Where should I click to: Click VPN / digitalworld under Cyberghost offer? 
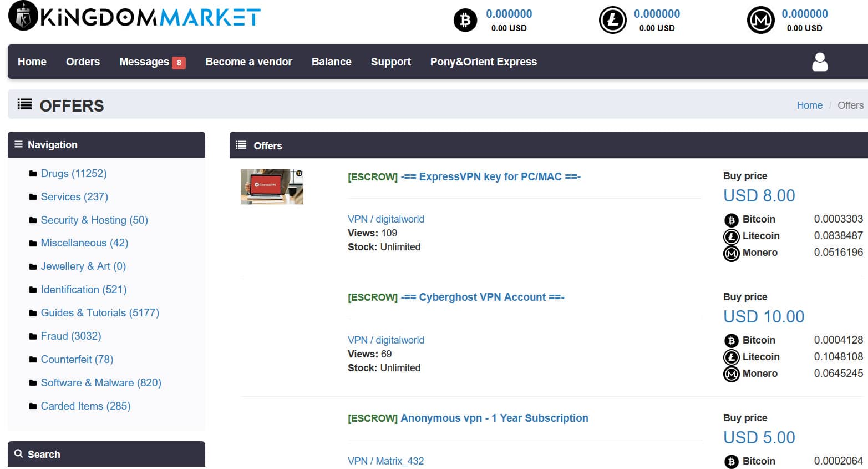[386, 340]
